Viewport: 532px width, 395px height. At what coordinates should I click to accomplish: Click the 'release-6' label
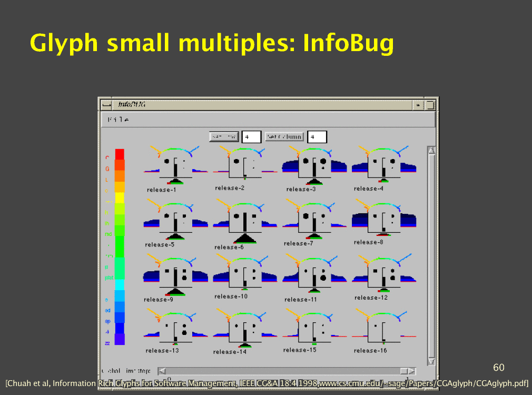point(229,247)
